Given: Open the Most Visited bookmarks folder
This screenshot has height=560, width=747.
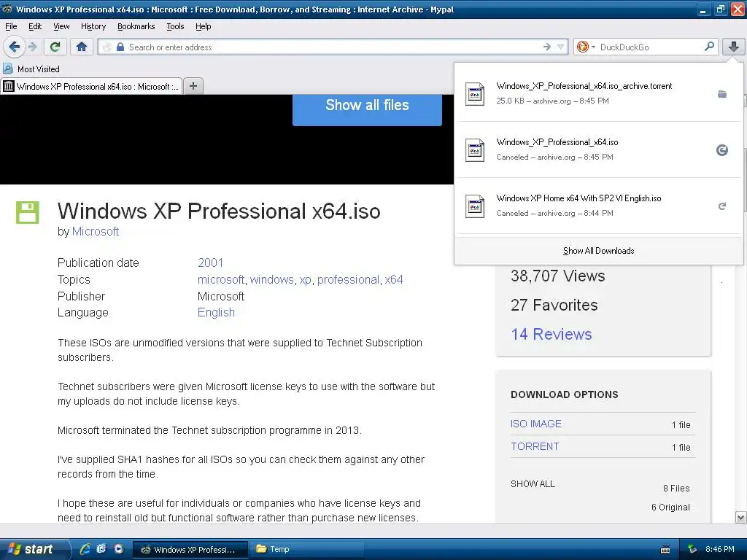Looking at the screenshot, I should (x=31, y=69).
